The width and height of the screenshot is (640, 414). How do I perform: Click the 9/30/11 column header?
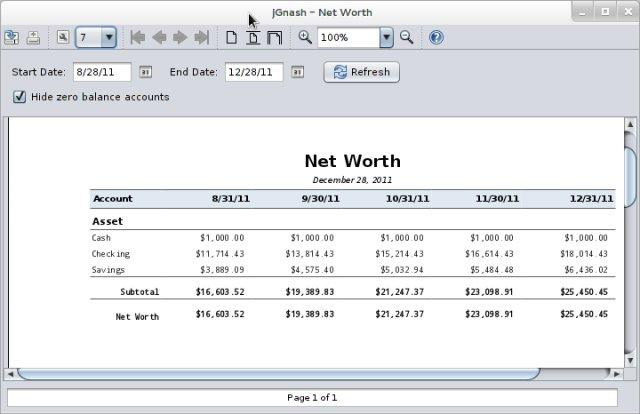(x=320, y=199)
